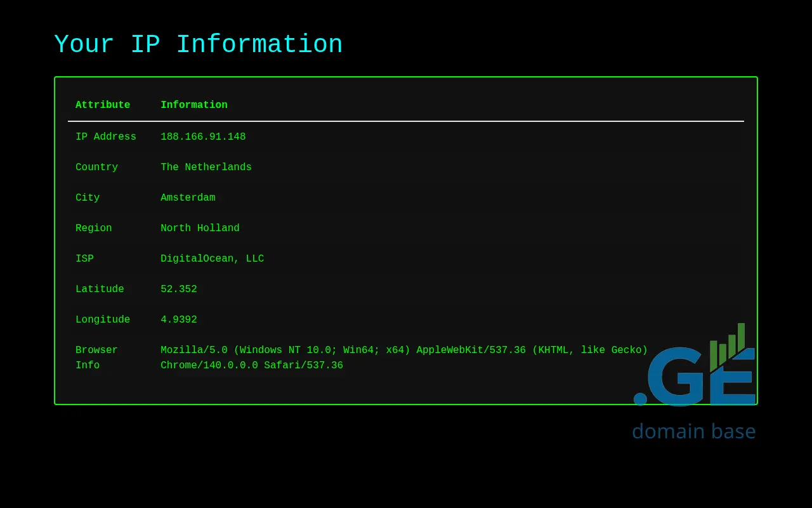The width and height of the screenshot is (812, 508).
Task: Click the 'Attribute' column header
Action: point(103,105)
